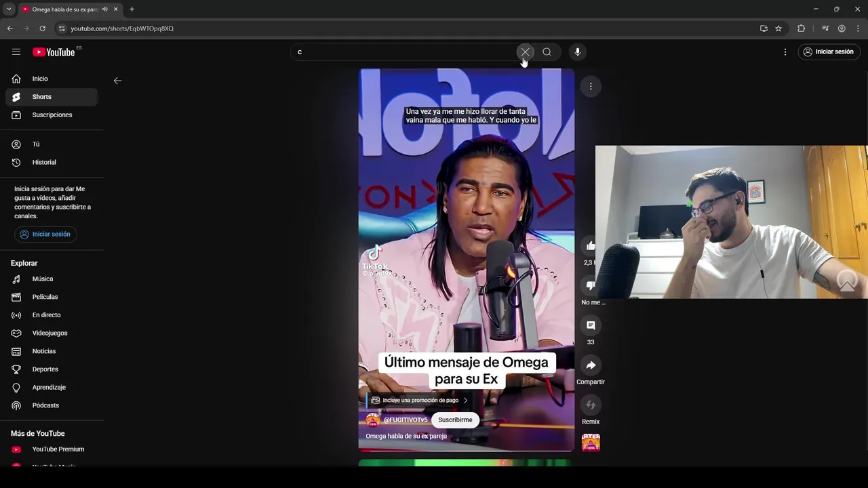This screenshot has width=868, height=488.
Task: Subscribe with the Suscribirse button
Action: coord(455,420)
